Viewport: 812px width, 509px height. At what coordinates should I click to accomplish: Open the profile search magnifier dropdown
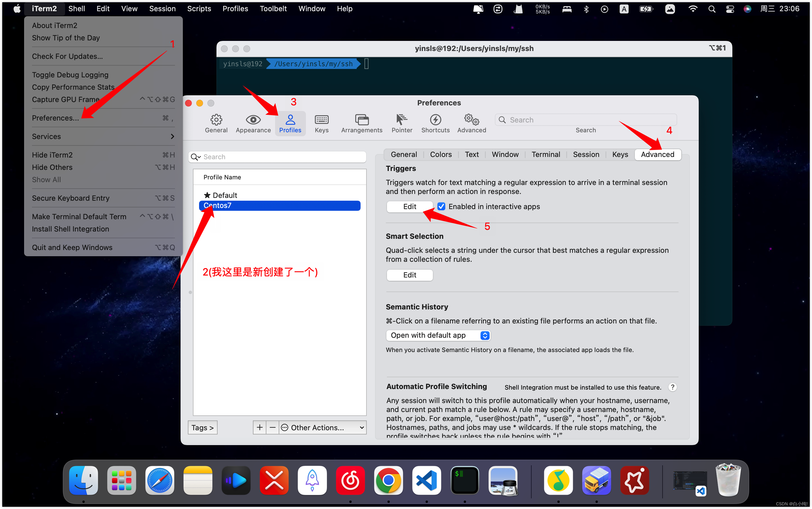(196, 157)
